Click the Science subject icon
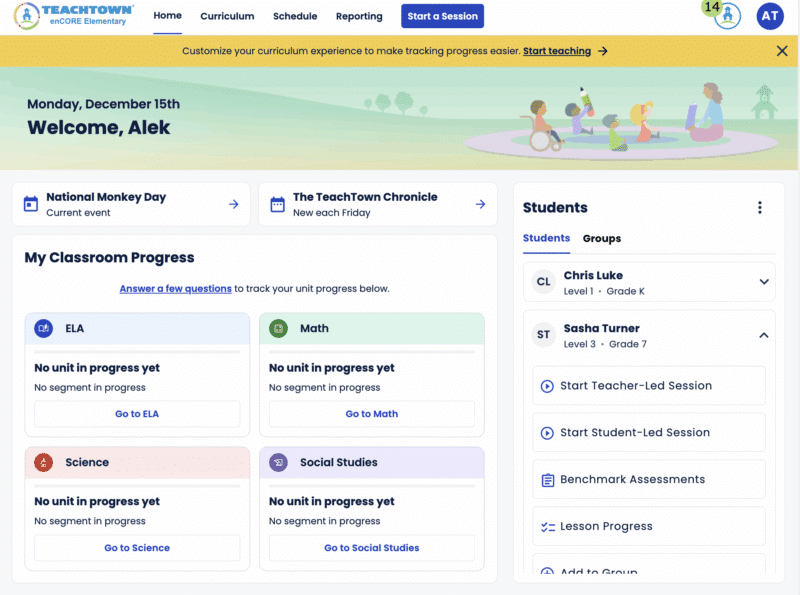This screenshot has height=595, width=800. coord(43,462)
